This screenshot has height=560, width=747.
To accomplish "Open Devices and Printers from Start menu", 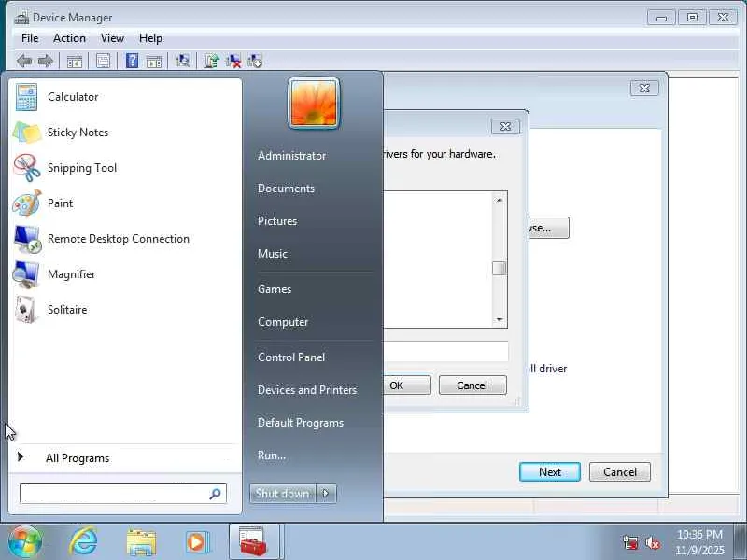I will pyautogui.click(x=307, y=390).
